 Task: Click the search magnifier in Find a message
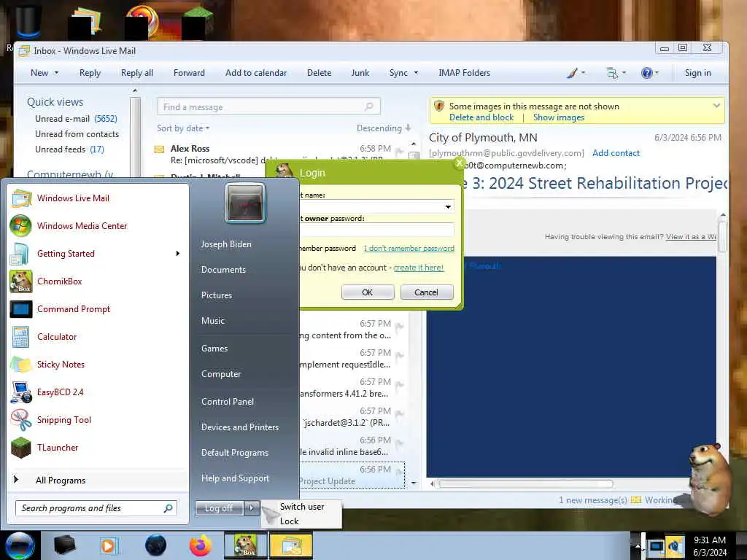(368, 106)
